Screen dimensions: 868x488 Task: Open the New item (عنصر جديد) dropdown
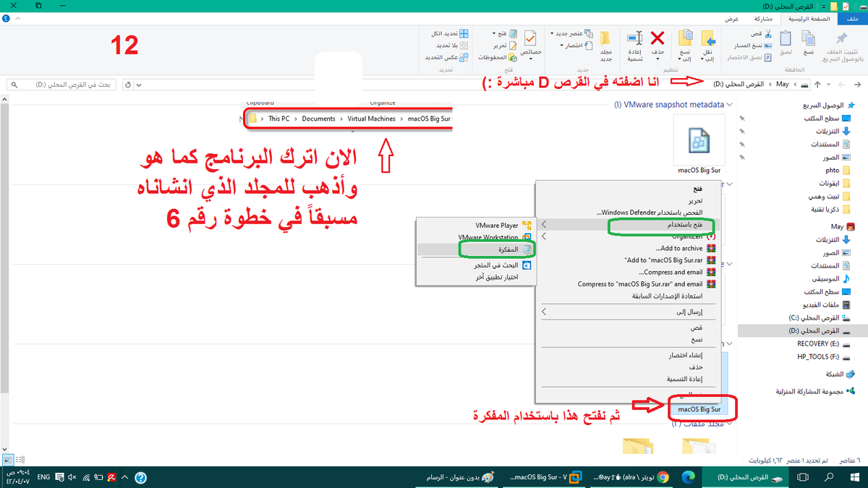pyautogui.click(x=571, y=34)
